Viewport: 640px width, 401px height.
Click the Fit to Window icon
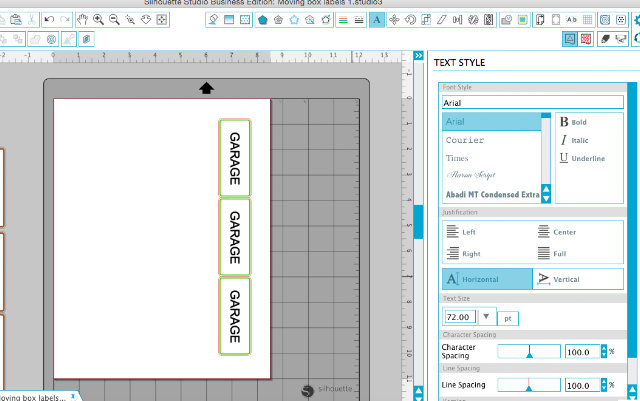pos(162,20)
